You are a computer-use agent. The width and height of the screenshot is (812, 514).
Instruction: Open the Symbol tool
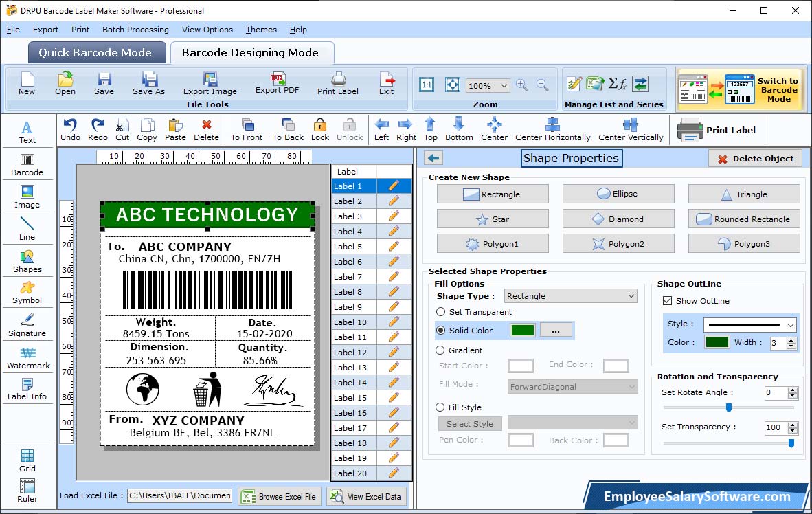click(x=27, y=293)
